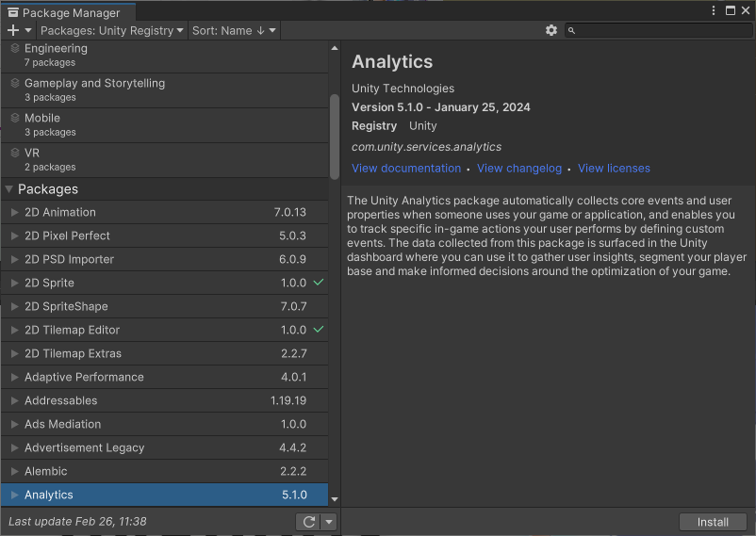The image size is (756, 536).
Task: Expand the 2D Pixel Perfect package arrow
Action: click(x=14, y=236)
